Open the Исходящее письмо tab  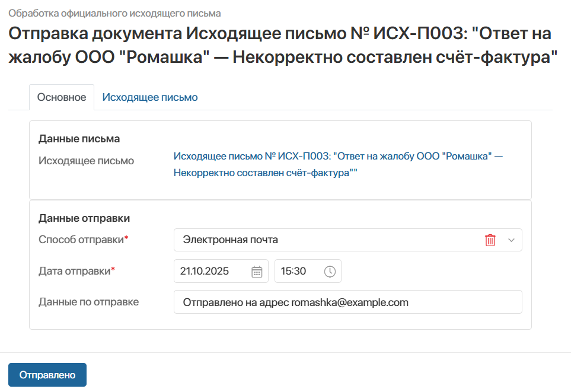coord(150,97)
